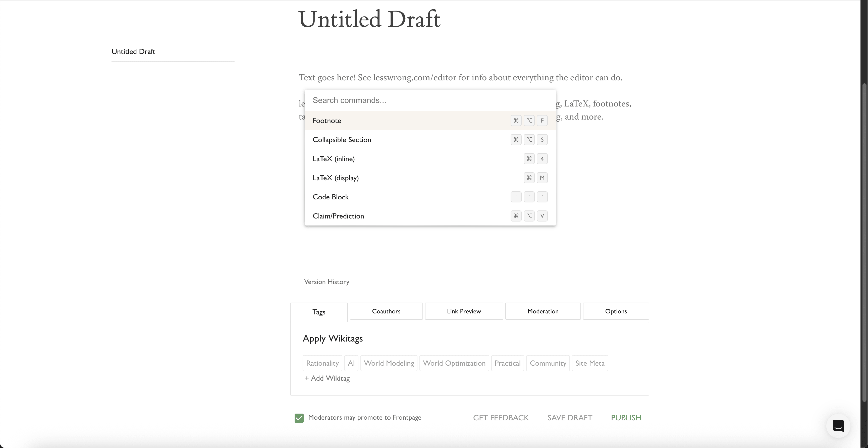Switch to the Moderation tab
Viewport: 868px width, 448px height.
(542, 311)
